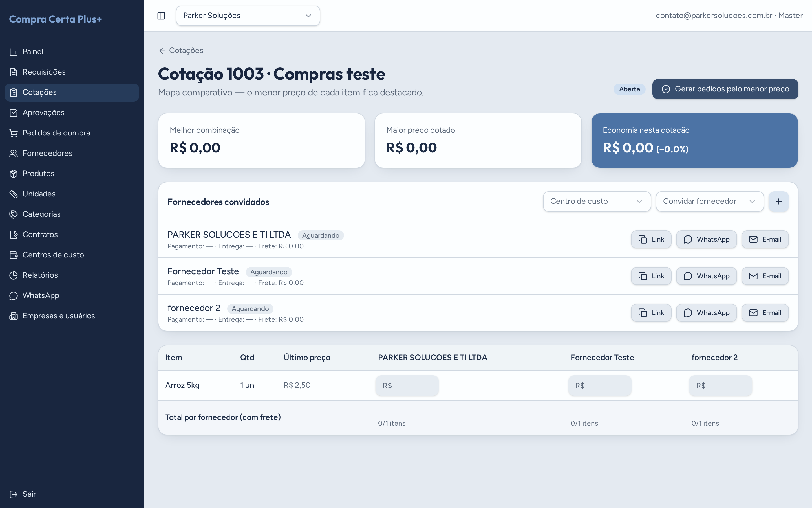Screen dimensions: 812x508
Task: Click the Compra Certa Plus+ logo
Action: coord(55,19)
